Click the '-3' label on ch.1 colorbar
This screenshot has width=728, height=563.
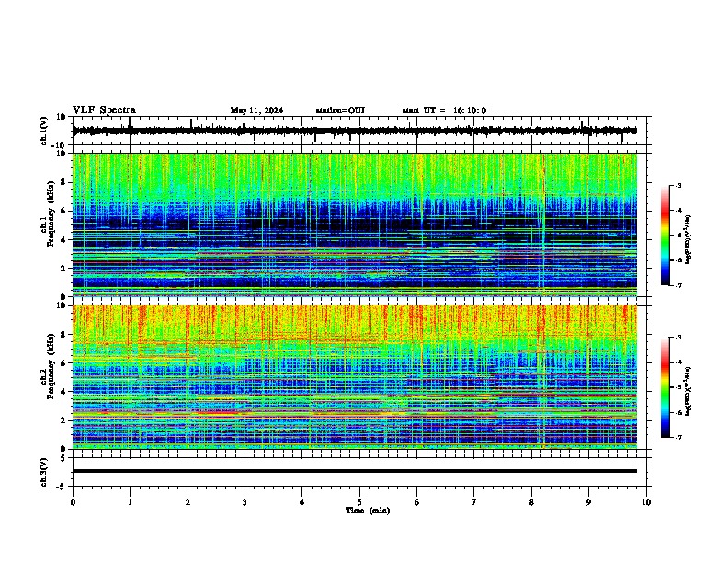point(677,185)
